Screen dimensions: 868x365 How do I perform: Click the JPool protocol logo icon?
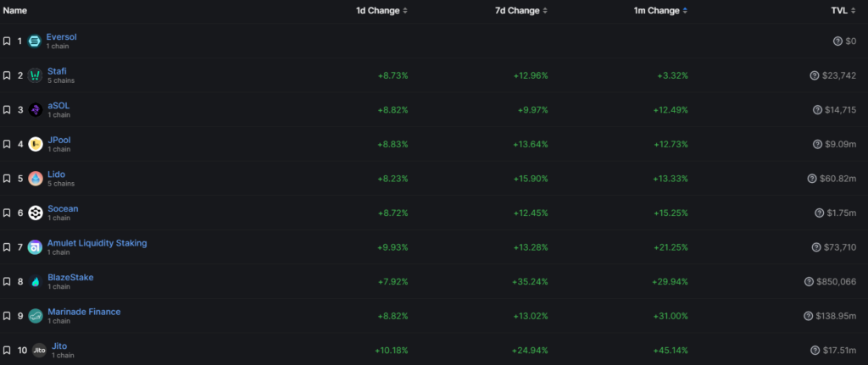pyautogui.click(x=35, y=144)
